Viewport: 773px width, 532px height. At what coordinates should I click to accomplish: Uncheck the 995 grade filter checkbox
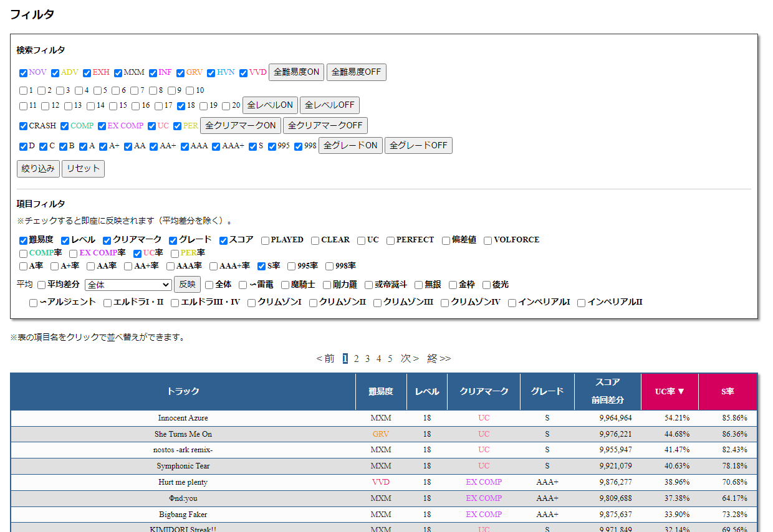[x=273, y=146]
